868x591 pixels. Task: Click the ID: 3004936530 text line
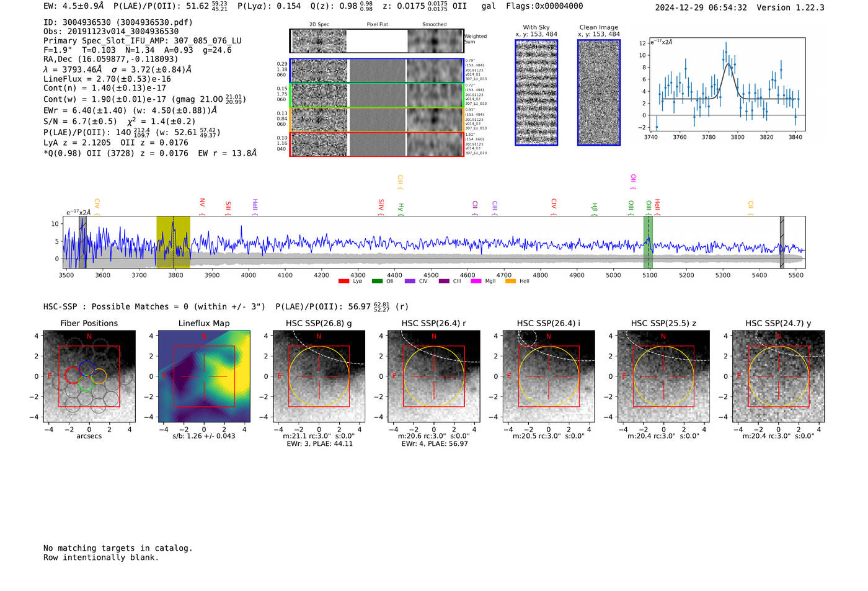coord(118,22)
